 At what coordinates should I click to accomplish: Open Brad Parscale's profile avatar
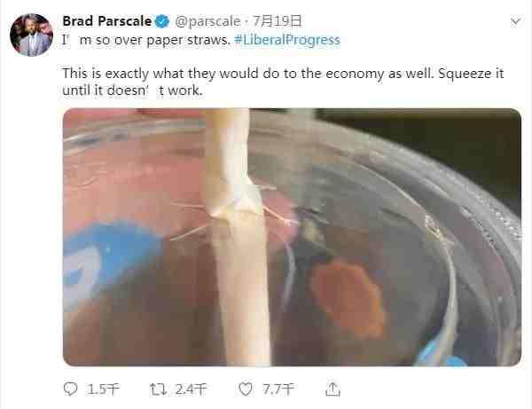[31, 35]
